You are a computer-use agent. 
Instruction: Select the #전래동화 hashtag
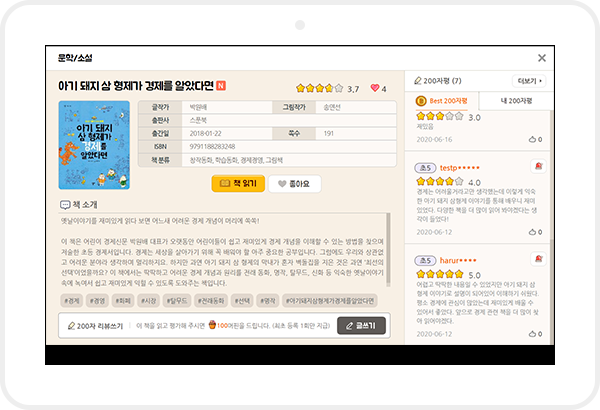211,301
